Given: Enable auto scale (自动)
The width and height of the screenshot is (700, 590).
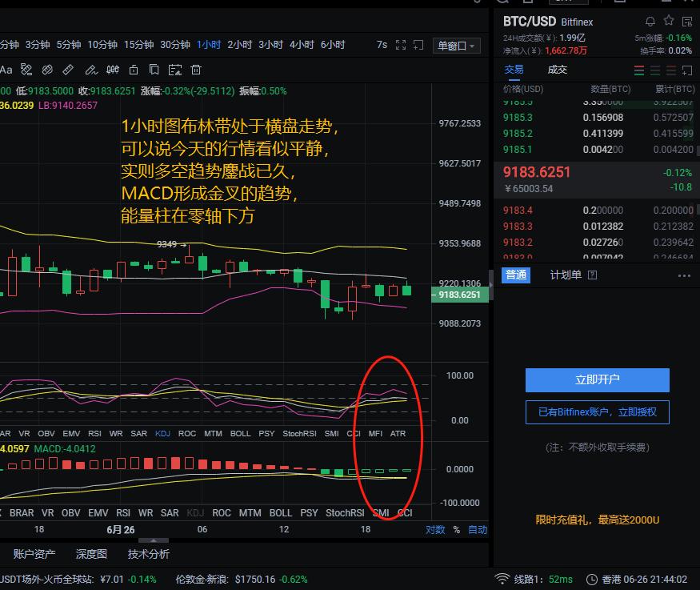Looking at the screenshot, I should (x=478, y=530).
